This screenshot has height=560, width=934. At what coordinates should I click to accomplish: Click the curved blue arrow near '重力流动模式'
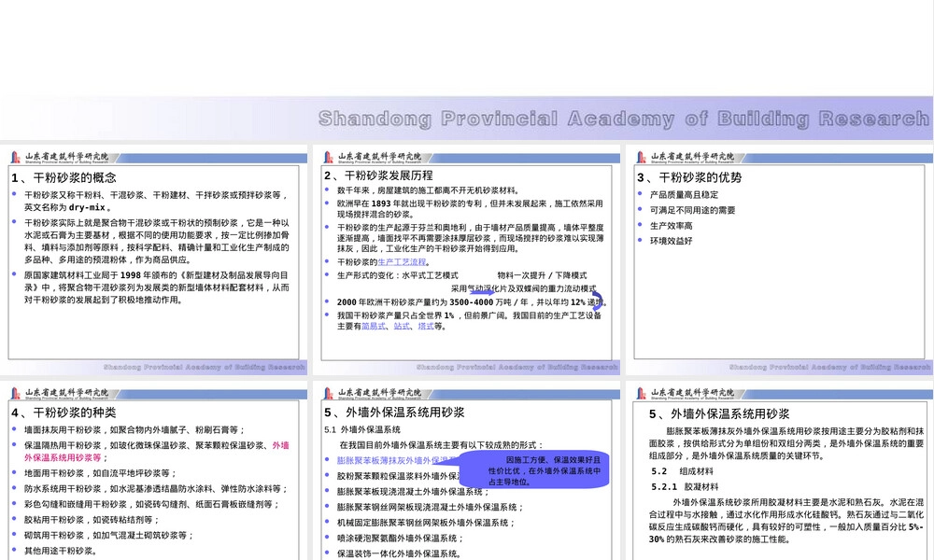597,301
